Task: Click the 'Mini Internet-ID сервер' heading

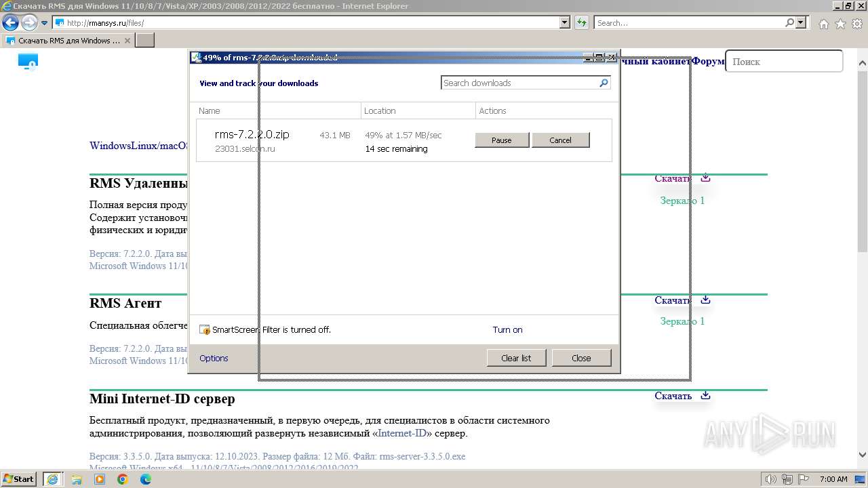Action: pyautogui.click(x=162, y=399)
